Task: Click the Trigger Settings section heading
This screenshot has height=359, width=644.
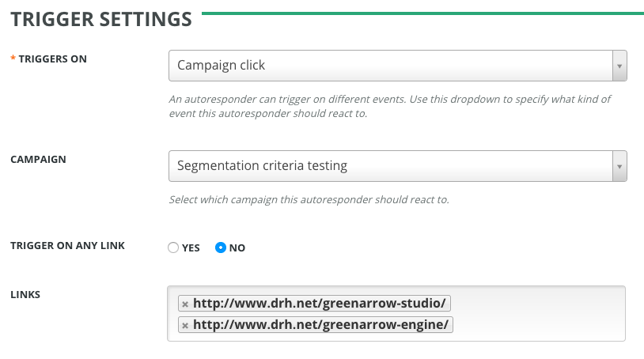Action: pyautogui.click(x=101, y=19)
